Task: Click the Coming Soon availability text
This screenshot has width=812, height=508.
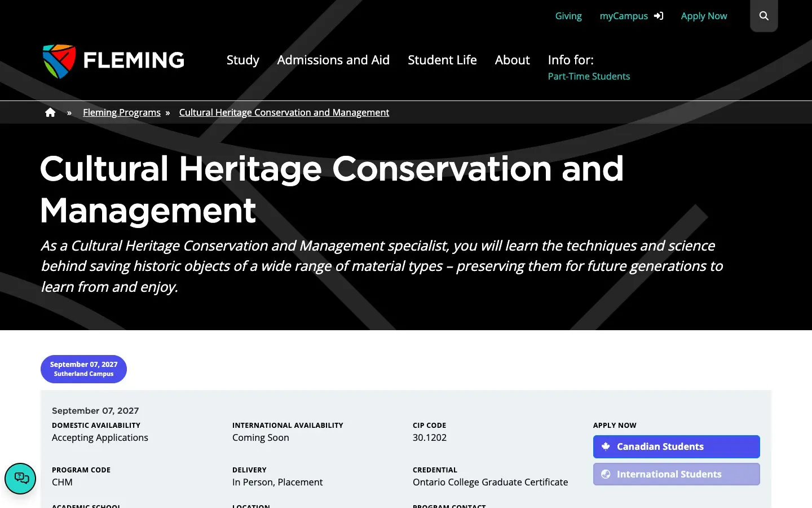Action: coord(261,437)
